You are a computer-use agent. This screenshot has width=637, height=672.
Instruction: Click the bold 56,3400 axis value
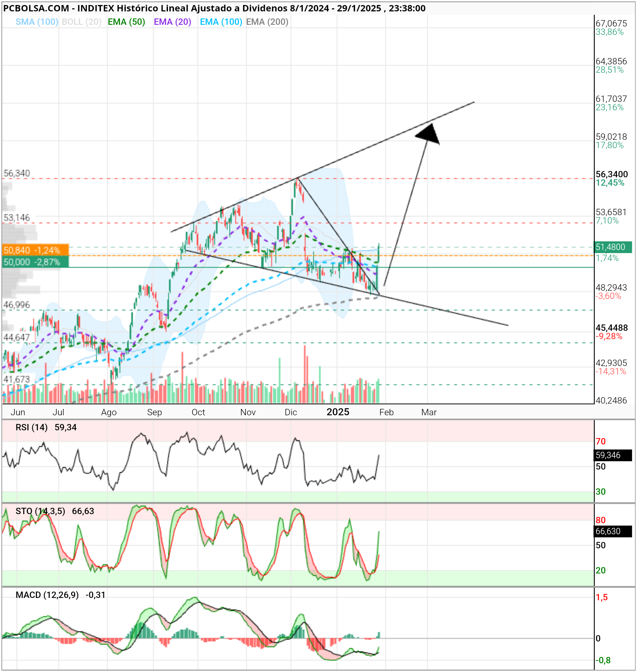click(x=612, y=174)
